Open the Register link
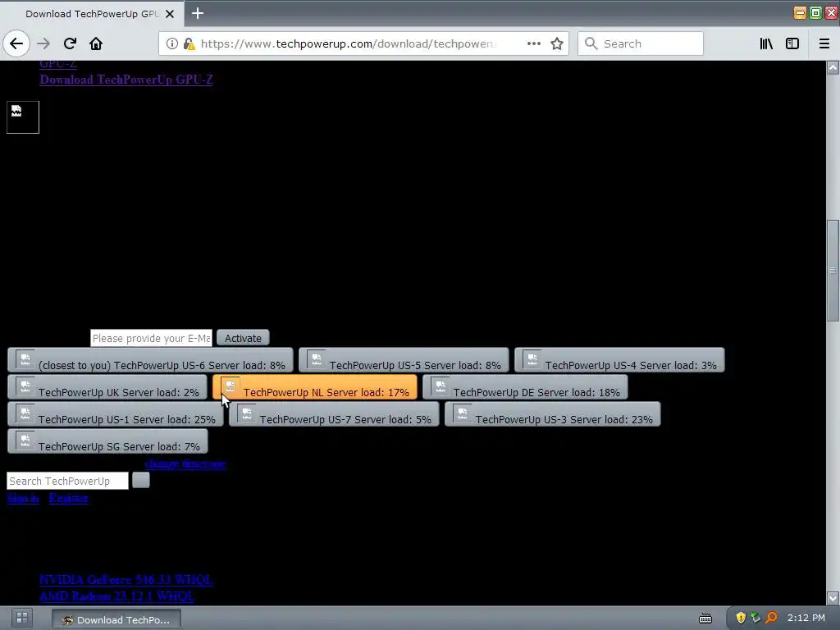 click(69, 498)
